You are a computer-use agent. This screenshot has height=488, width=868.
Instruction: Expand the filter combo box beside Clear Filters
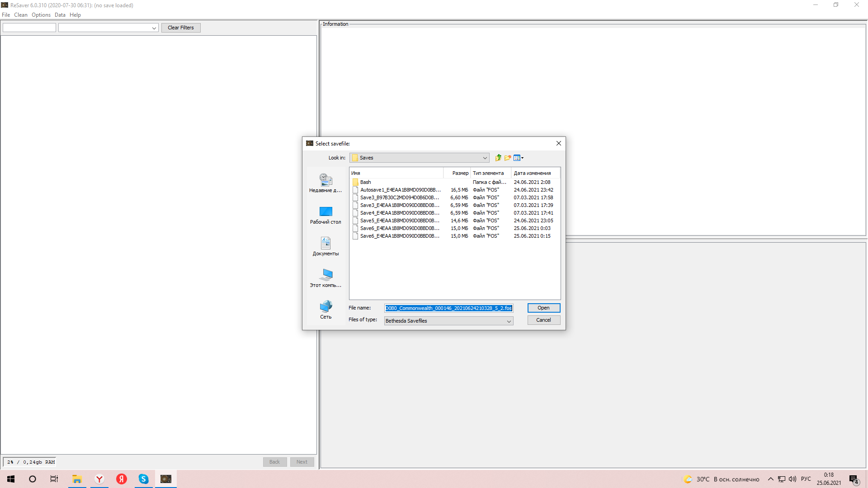pos(154,28)
